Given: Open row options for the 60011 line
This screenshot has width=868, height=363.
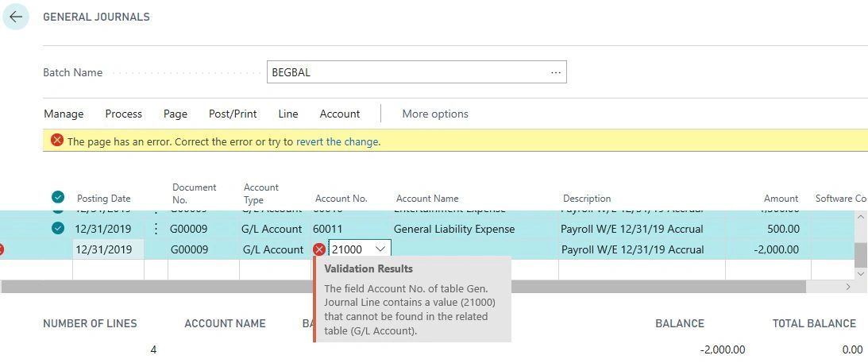Looking at the screenshot, I should click(156, 229).
